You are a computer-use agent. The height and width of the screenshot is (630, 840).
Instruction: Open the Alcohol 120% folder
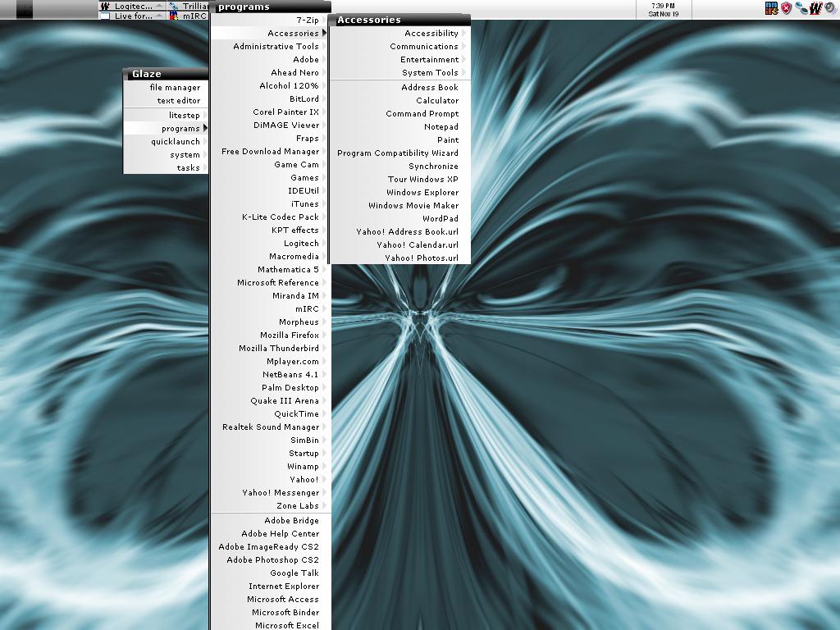pos(271,85)
